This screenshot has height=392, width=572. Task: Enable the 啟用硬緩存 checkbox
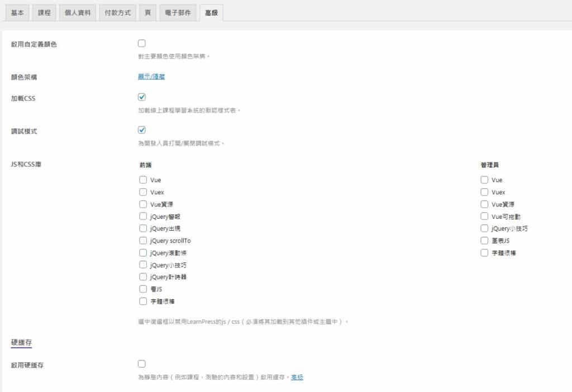[x=142, y=364]
